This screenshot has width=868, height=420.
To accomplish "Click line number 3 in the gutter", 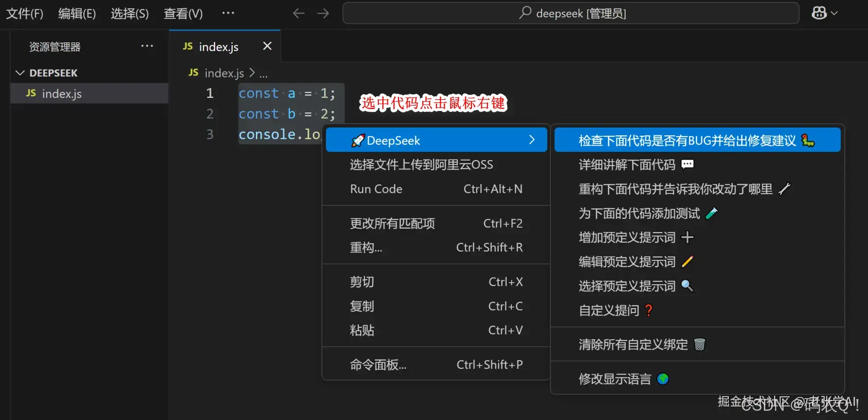I will click(x=210, y=134).
